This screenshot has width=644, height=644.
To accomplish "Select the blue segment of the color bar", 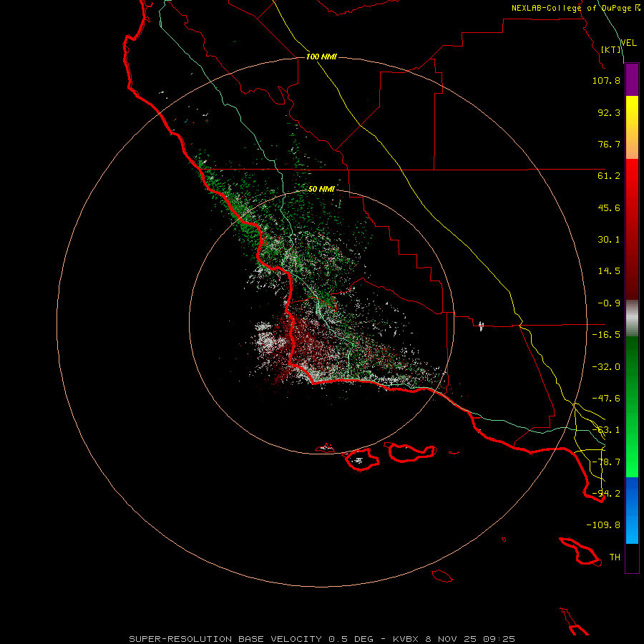I will tap(632, 510).
